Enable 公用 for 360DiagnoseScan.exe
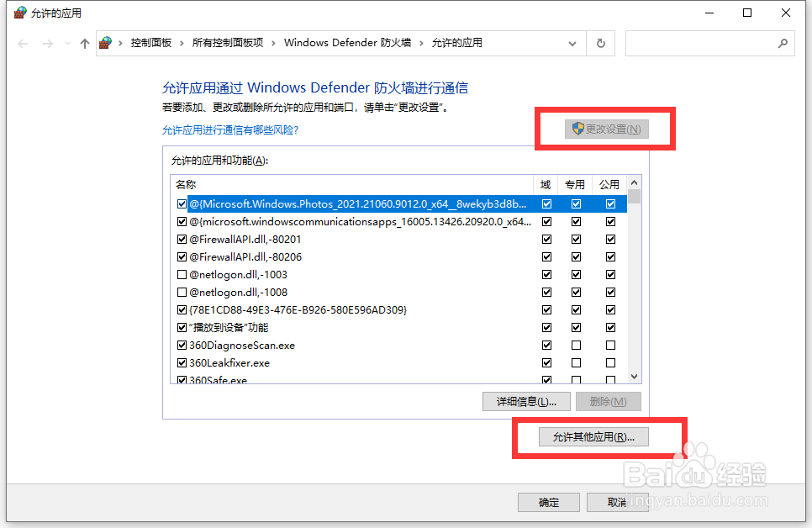Screen dimensions: 812x528 click(x=610, y=345)
